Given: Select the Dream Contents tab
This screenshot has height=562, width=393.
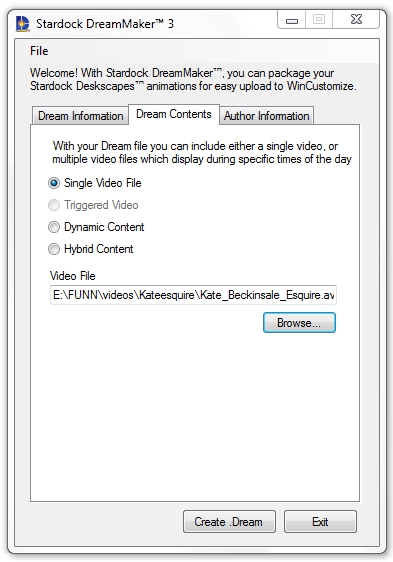Looking at the screenshot, I should [174, 114].
